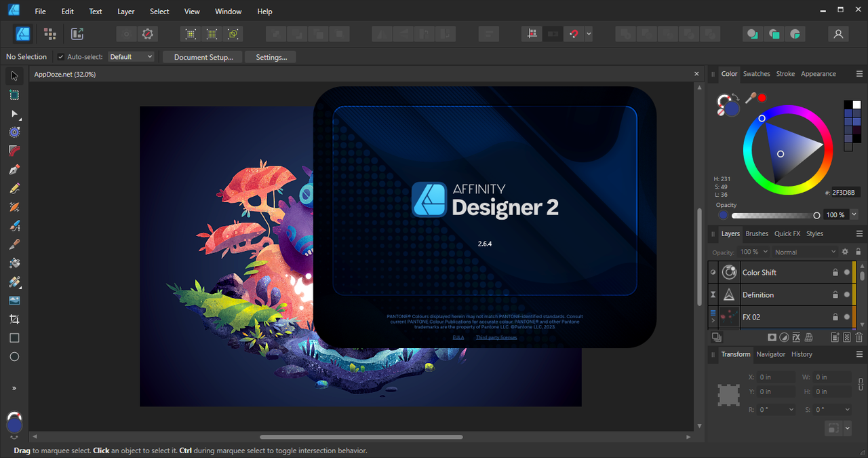
Task: Expand the FX 02 layer group
Action: coord(713,320)
